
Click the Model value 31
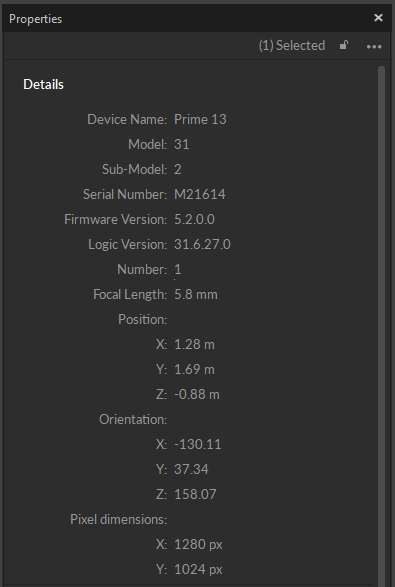point(182,145)
